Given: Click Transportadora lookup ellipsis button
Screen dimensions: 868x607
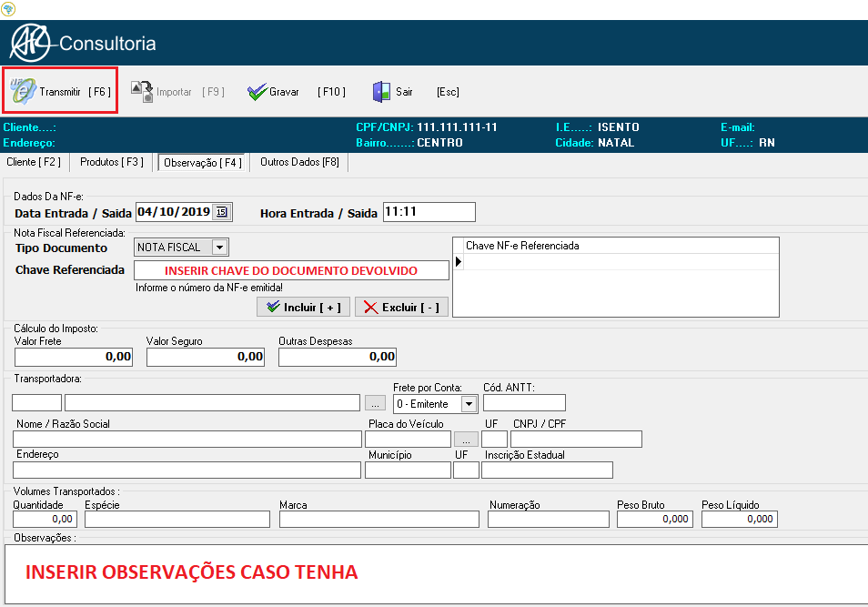Looking at the screenshot, I should (375, 403).
